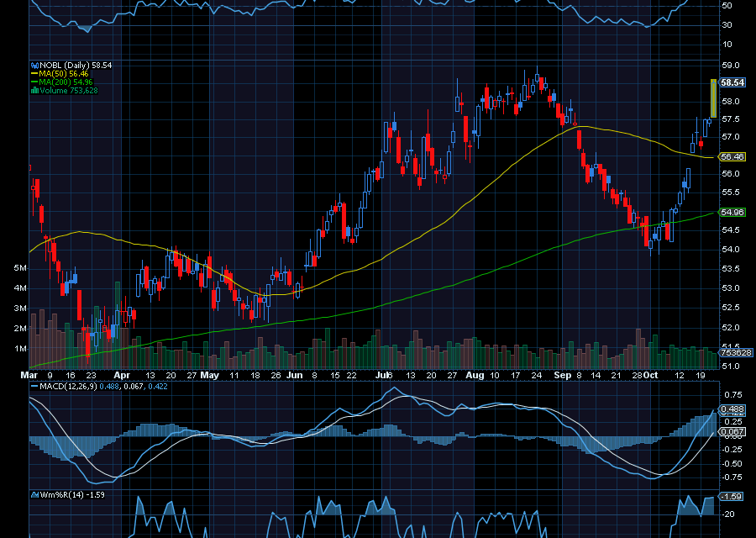Click date label 11 after May
756x538 pixels.
pos(234,376)
